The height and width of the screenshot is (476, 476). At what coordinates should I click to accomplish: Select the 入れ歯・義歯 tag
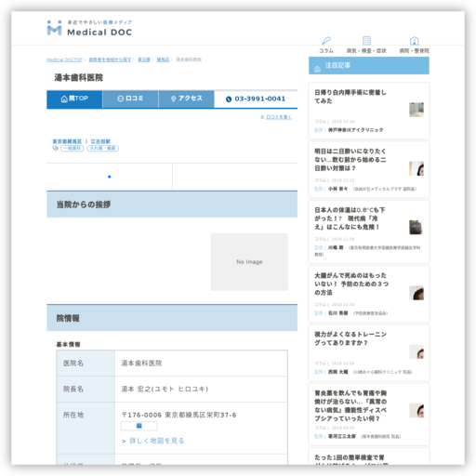(x=102, y=148)
